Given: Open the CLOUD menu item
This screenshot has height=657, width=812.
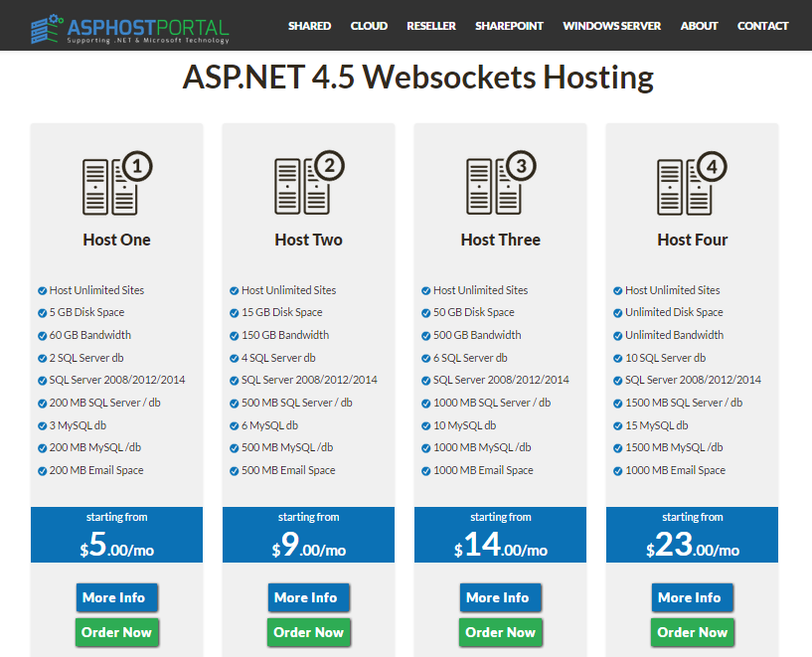Looking at the screenshot, I should click(369, 26).
